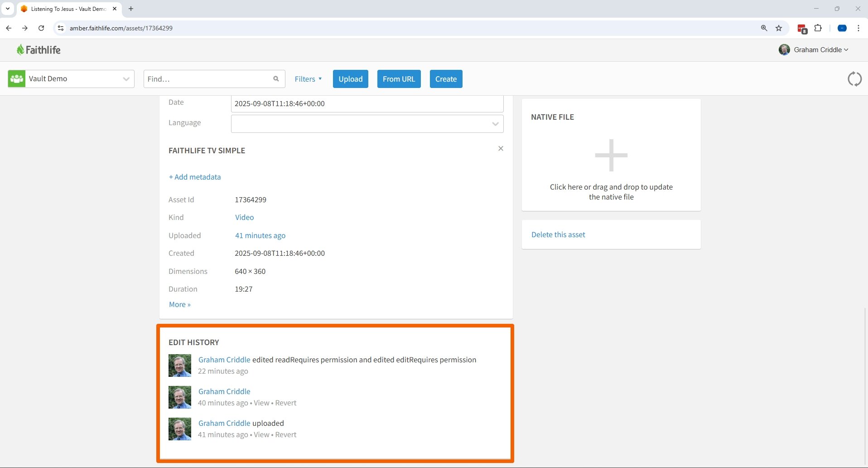
Task: Click the Uploaded 41 minutes ago link
Action: click(260, 235)
